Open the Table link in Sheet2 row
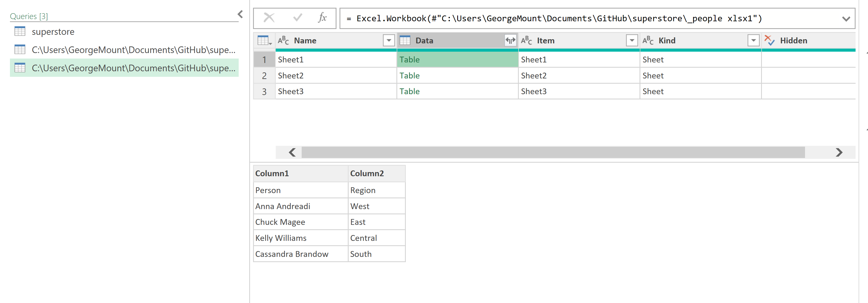 tap(409, 75)
